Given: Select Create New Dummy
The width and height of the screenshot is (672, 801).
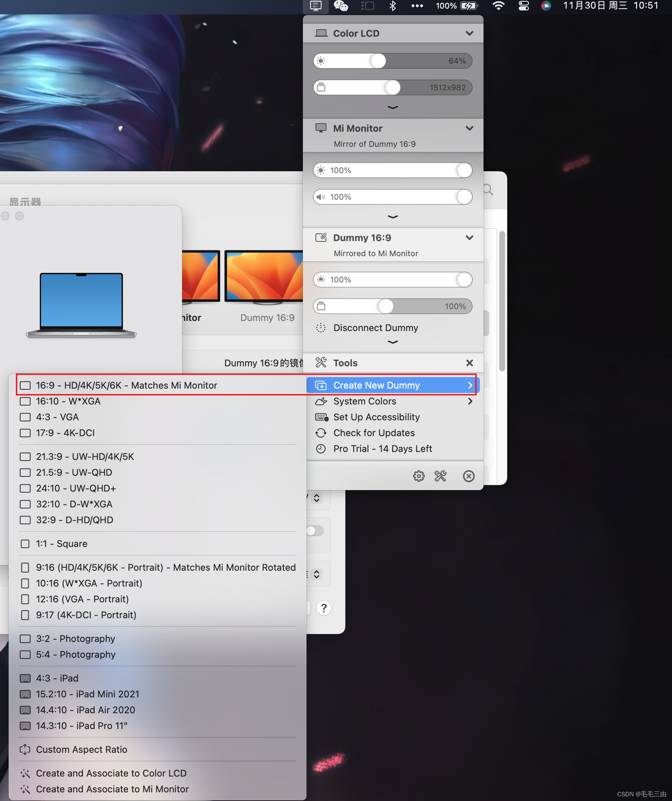Looking at the screenshot, I should pos(391,385).
